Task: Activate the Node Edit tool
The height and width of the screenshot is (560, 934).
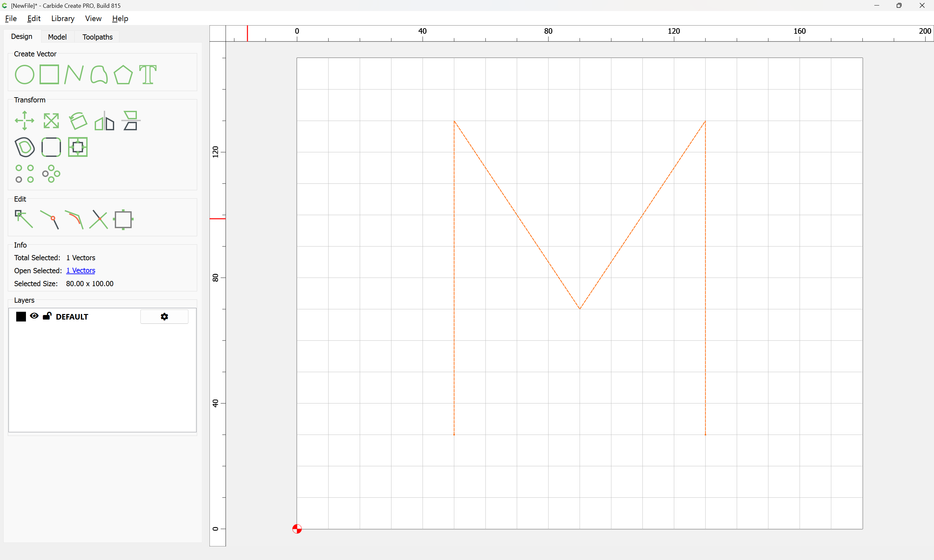Action: pos(23,219)
